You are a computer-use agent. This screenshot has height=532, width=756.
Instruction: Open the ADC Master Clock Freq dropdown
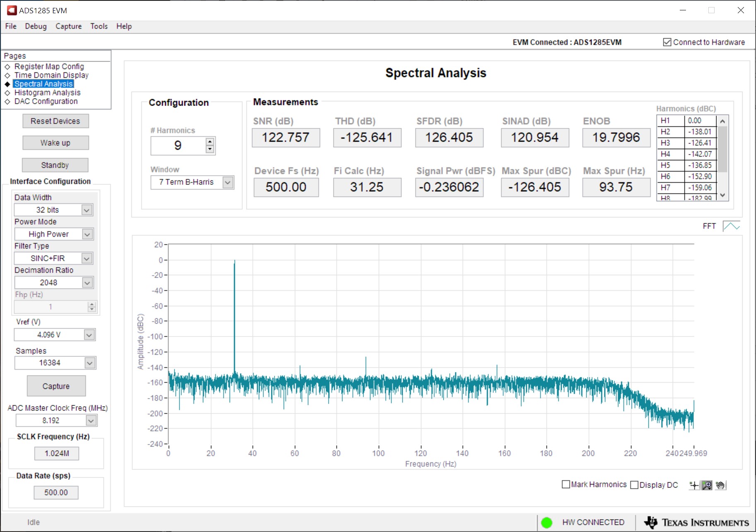(x=91, y=421)
